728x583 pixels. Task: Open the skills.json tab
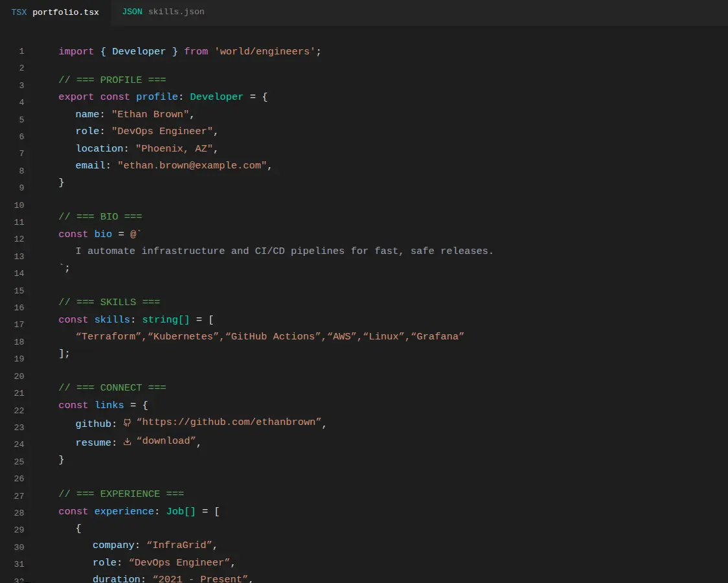(x=163, y=12)
